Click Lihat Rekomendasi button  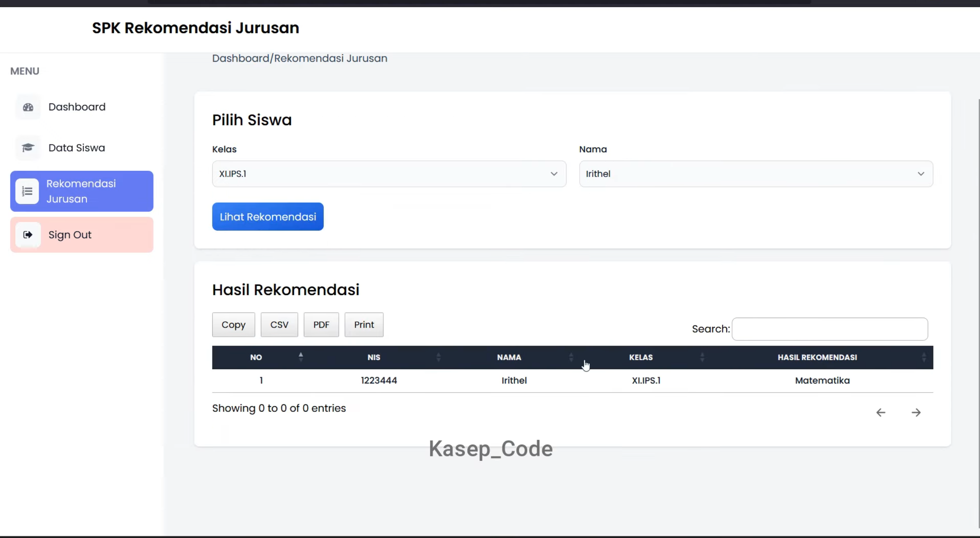coord(268,217)
